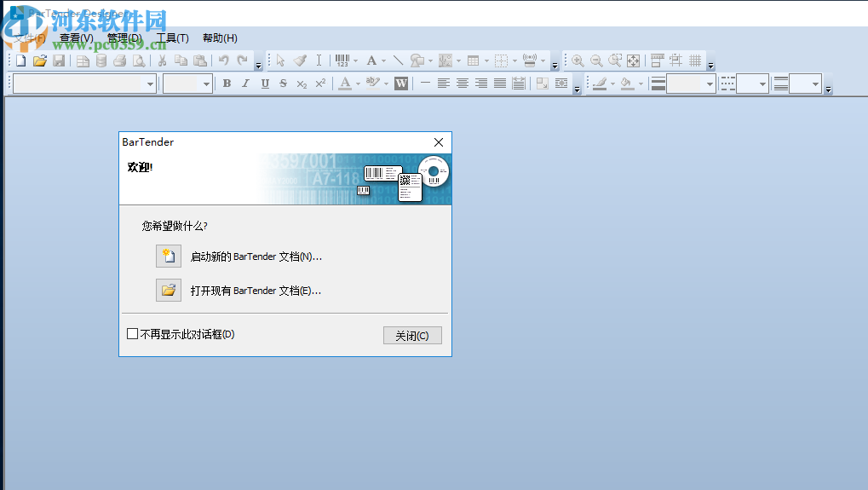868x490 pixels.
Task: Select the line drawing tool
Action: (x=398, y=61)
